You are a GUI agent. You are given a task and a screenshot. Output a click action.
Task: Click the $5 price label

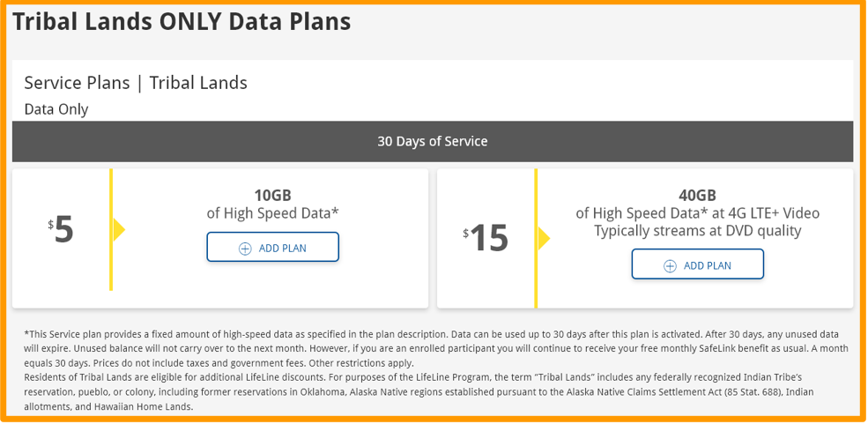coord(62,230)
